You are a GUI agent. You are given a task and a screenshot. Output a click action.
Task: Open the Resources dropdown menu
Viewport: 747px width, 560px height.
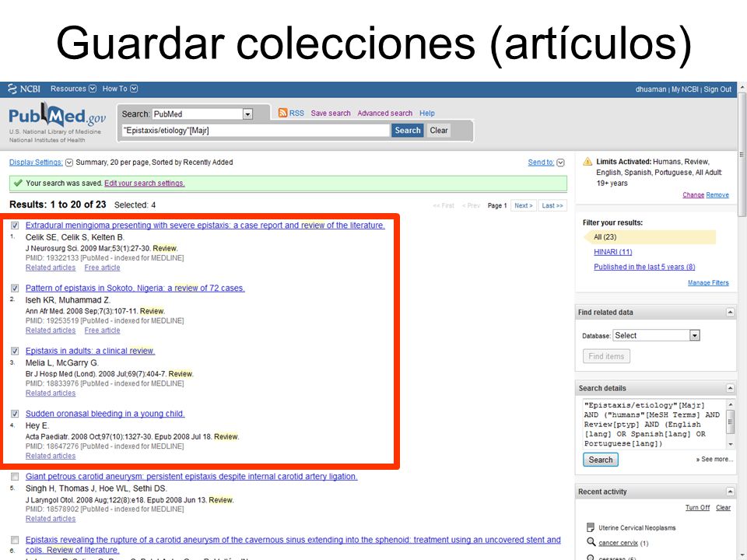tap(73, 89)
